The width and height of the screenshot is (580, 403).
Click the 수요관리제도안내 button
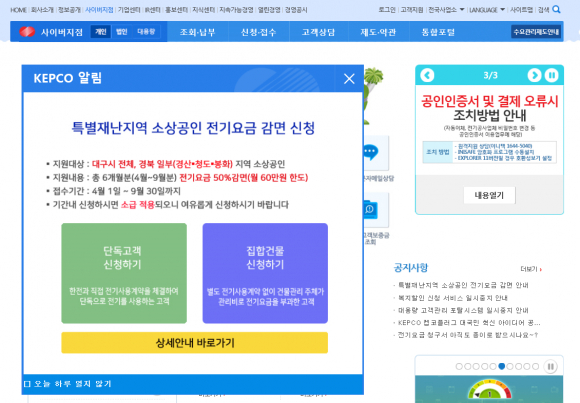click(536, 32)
